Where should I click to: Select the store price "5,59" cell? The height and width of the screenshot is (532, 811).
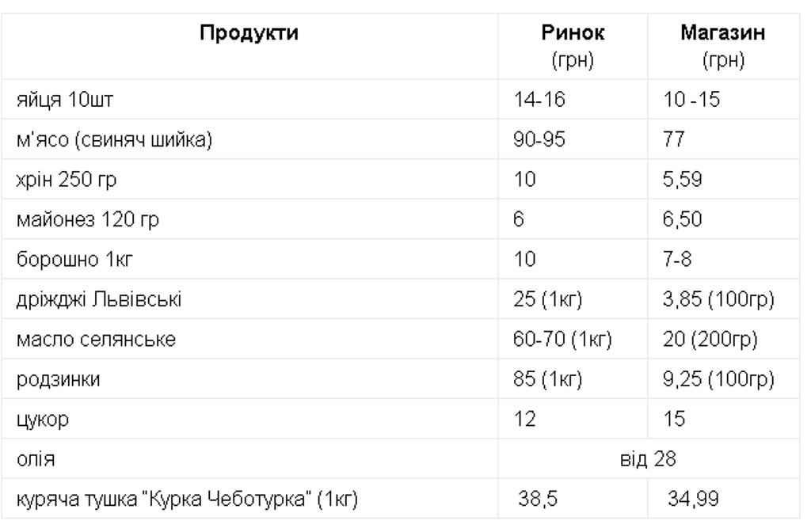680,181
